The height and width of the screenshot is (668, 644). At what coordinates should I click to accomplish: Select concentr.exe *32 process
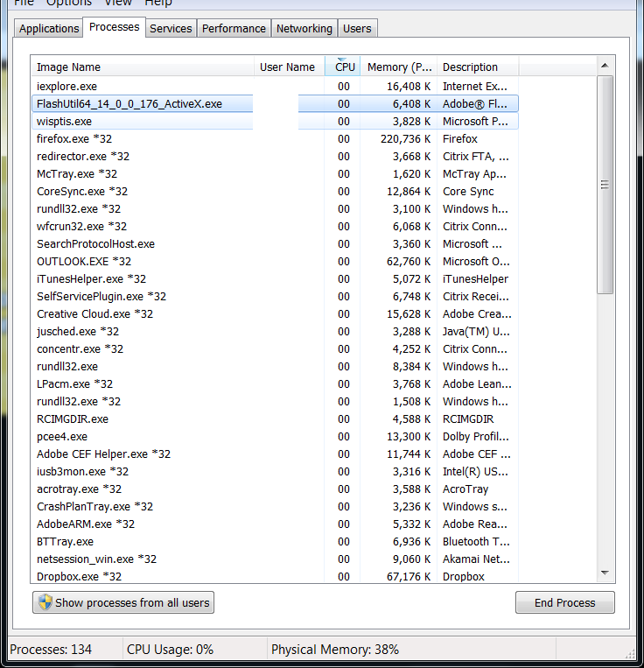point(275,349)
